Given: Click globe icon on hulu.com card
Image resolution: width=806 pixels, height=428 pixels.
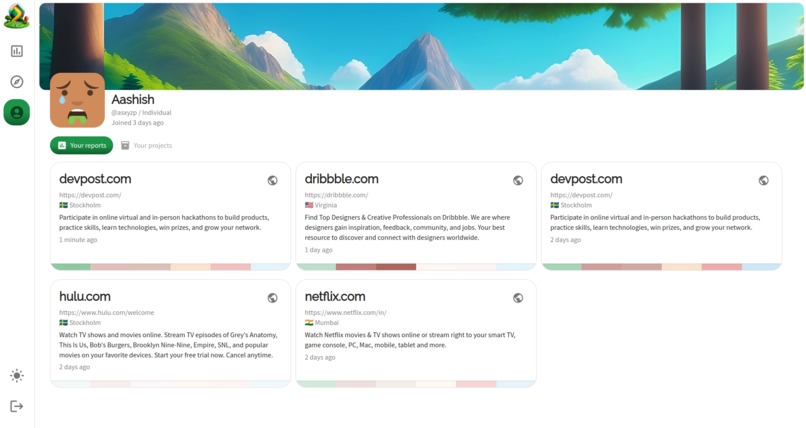Looking at the screenshot, I should [x=272, y=298].
